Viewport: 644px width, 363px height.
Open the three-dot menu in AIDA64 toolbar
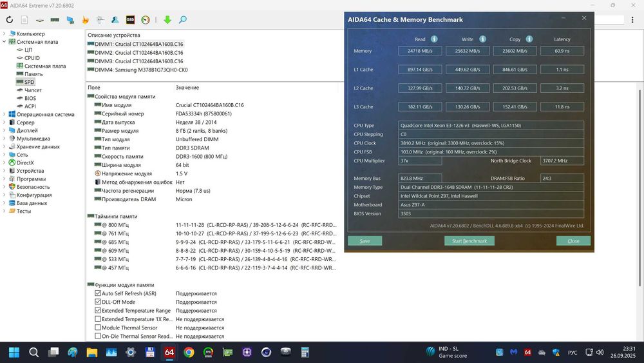632,20
